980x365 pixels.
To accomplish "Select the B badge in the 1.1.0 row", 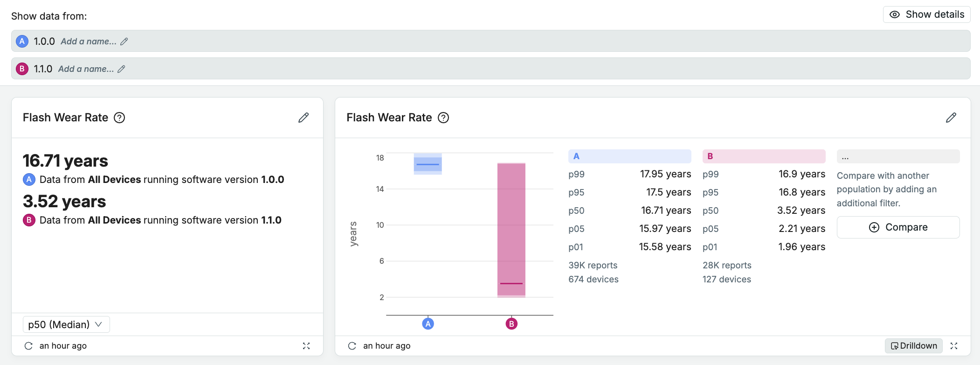I will click(x=22, y=69).
